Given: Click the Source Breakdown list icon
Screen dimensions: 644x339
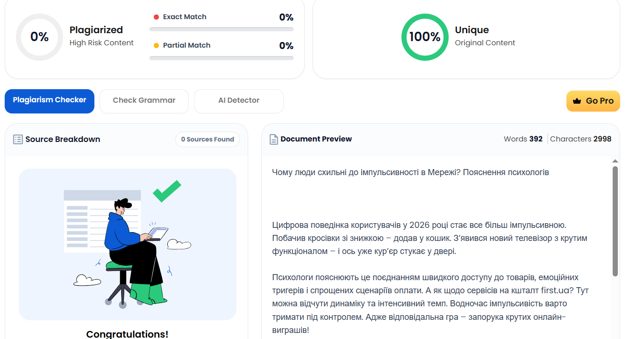Looking at the screenshot, I should tap(18, 139).
